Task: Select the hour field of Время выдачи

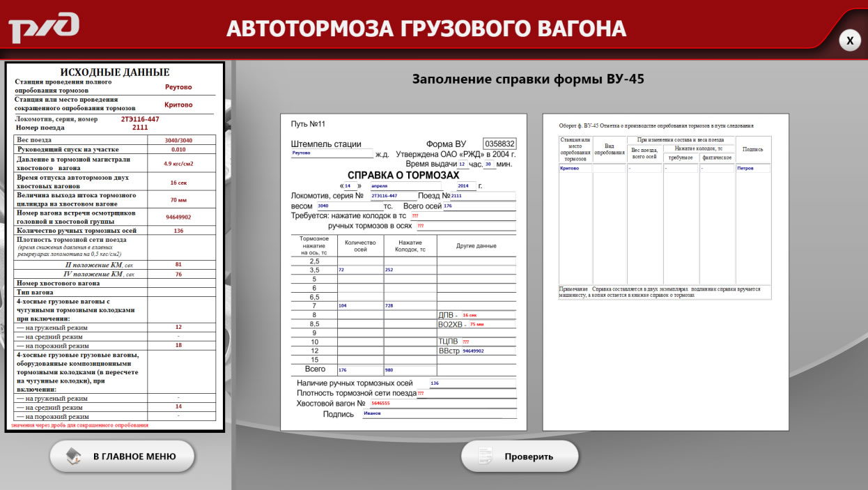Action: tap(463, 164)
